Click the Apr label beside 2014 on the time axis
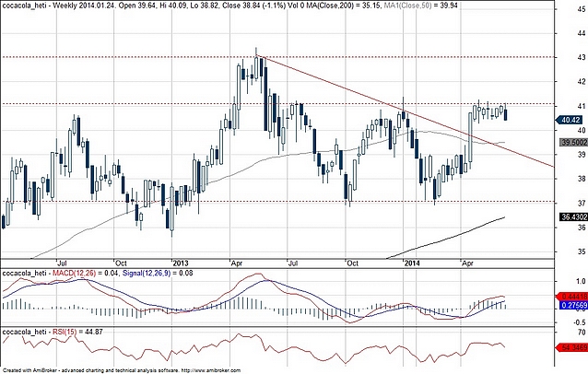Screen dimensions: 588x374 467,263
